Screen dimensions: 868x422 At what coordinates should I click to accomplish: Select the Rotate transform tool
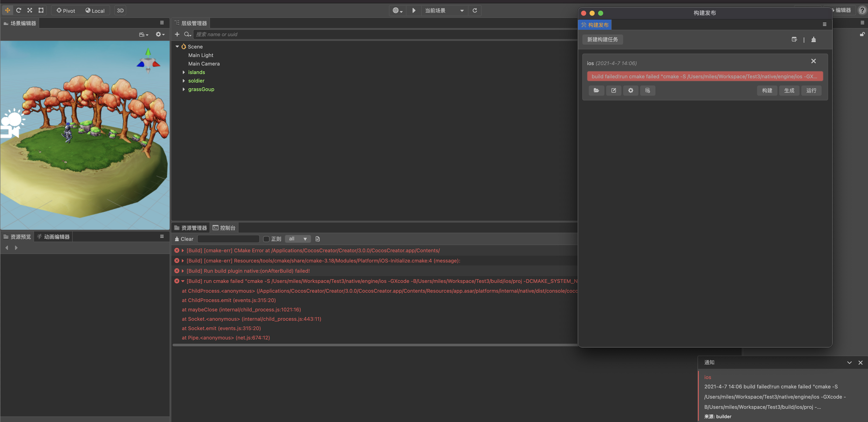18,10
